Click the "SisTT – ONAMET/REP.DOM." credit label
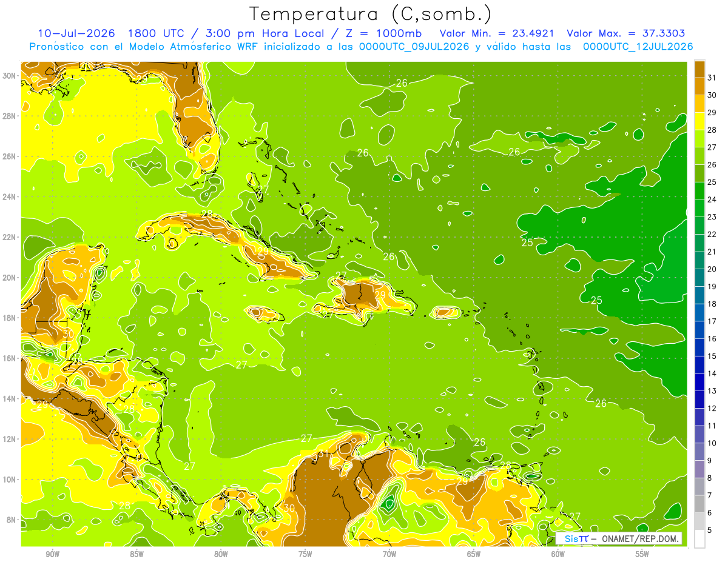Screen dimensions: 728x562 [x=619, y=539]
